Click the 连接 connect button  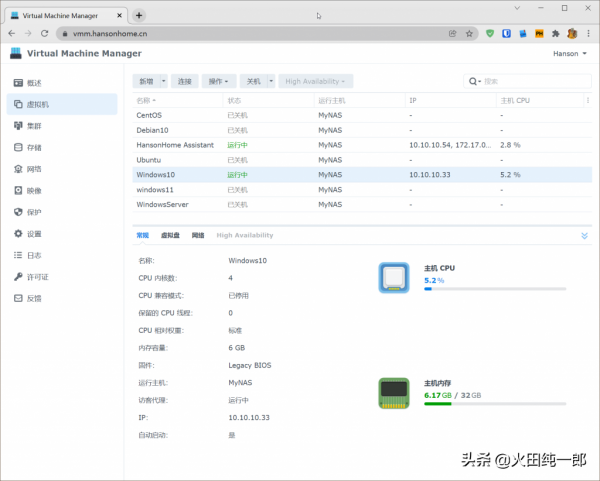(184, 81)
